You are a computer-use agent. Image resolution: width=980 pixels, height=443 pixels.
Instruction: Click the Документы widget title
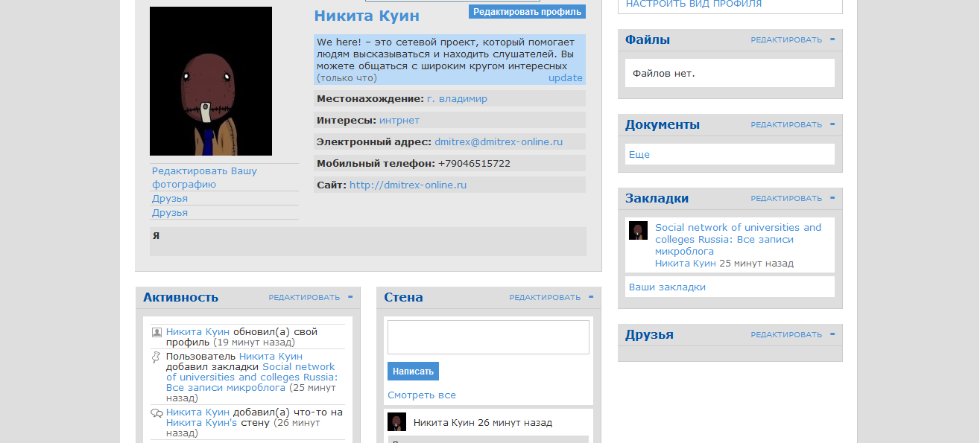663,125
